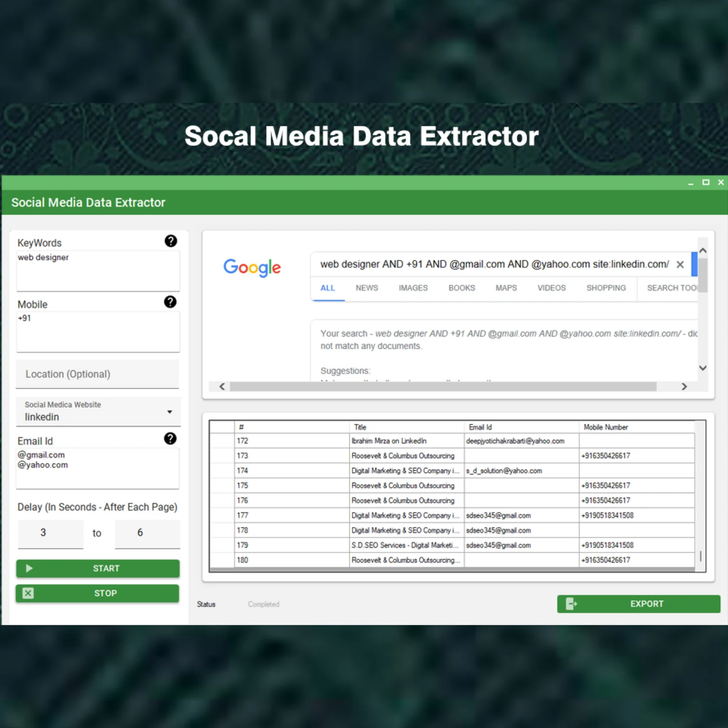Move the browser panel right with the right arrow
Viewport: 728px width, 728px height.
click(x=684, y=386)
